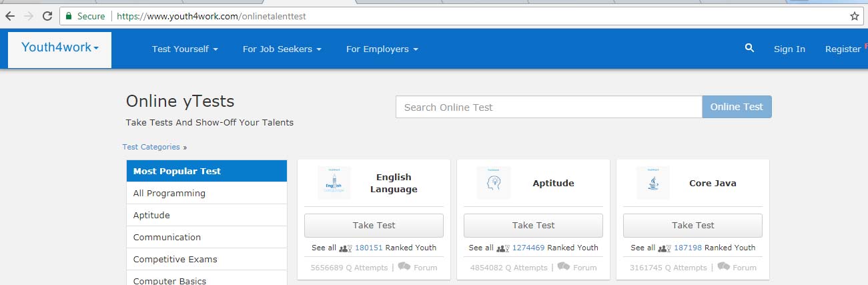
Task: Open Forum link on Aptitude card
Action: 585,268
